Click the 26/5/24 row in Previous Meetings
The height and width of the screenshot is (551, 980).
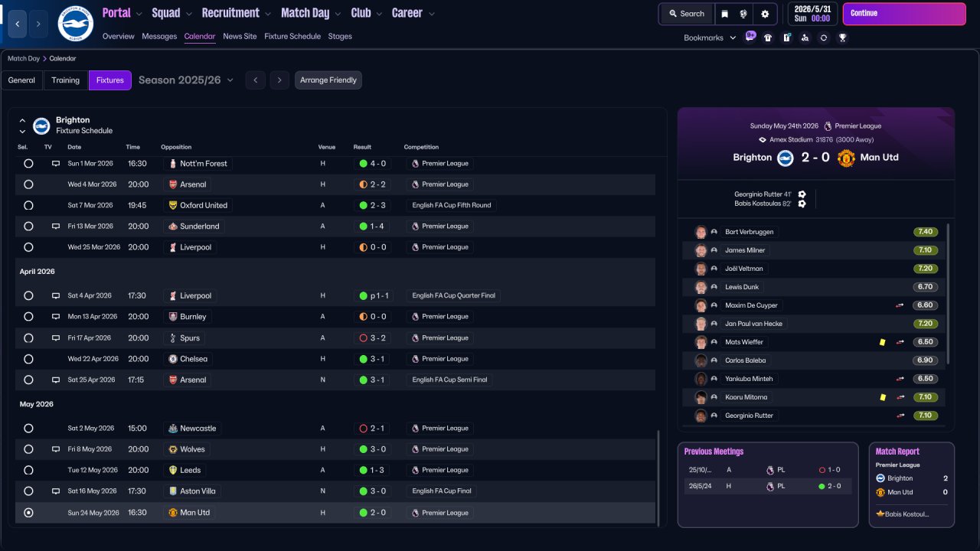click(768, 486)
